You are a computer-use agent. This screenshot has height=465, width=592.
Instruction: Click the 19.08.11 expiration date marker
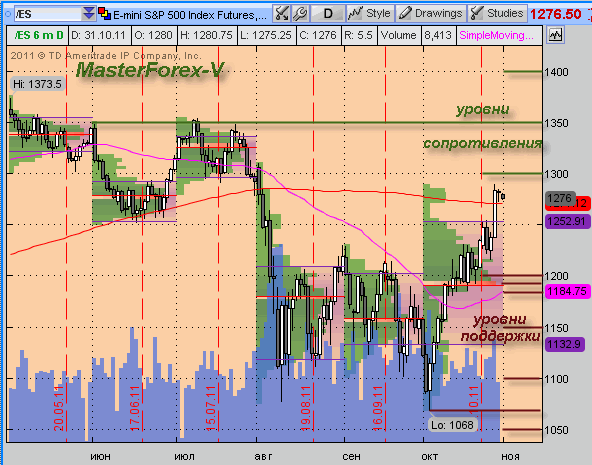tap(306, 408)
